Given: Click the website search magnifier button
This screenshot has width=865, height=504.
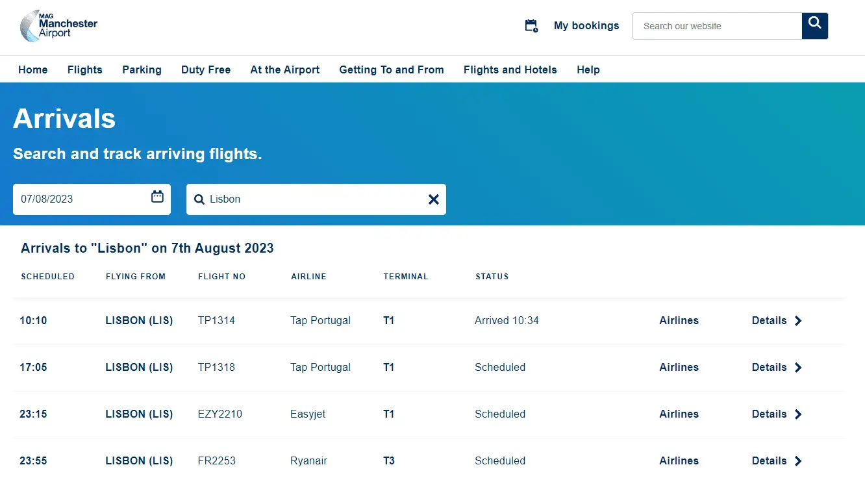Looking at the screenshot, I should pos(815,26).
